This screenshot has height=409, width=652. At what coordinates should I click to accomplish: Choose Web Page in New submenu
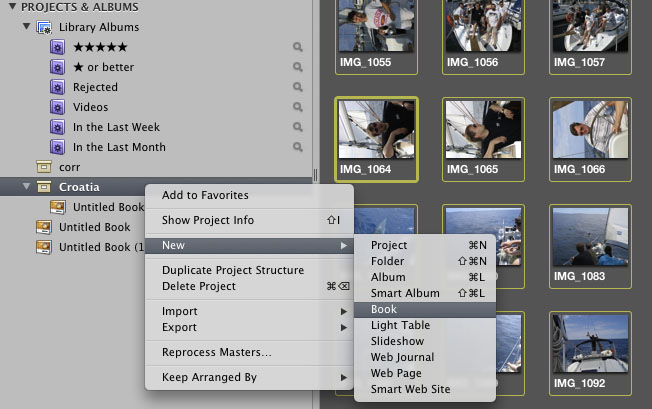click(425, 373)
